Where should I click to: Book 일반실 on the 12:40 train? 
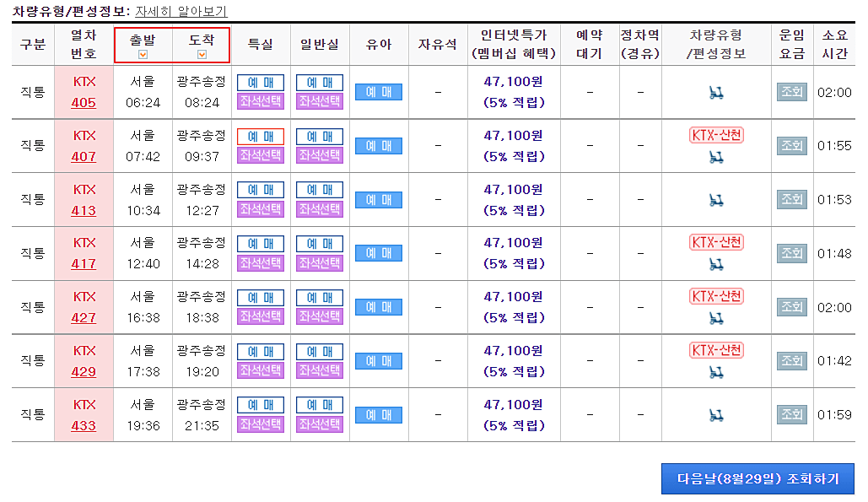pos(320,244)
